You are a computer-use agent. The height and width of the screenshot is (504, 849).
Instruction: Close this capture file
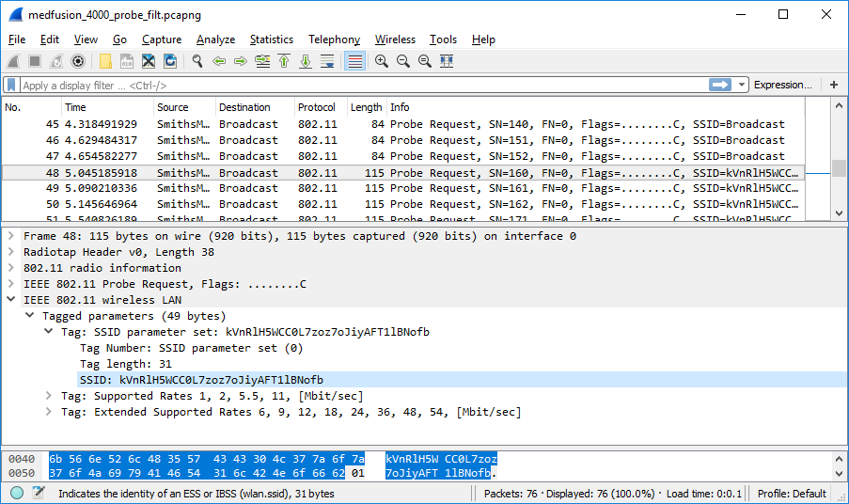tap(149, 61)
